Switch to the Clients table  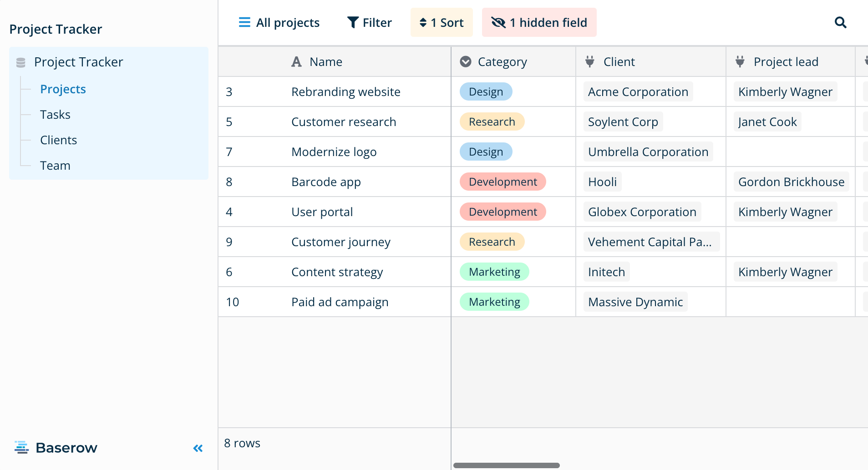click(x=58, y=140)
